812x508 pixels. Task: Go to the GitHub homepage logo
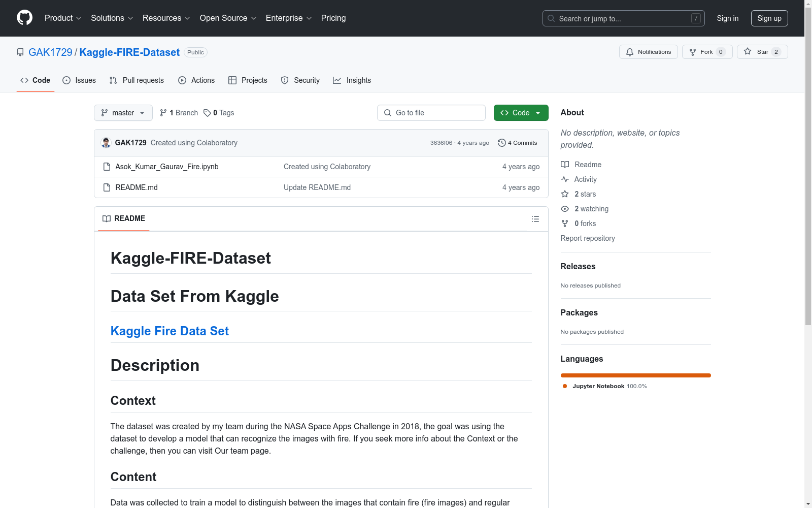pos(24,18)
